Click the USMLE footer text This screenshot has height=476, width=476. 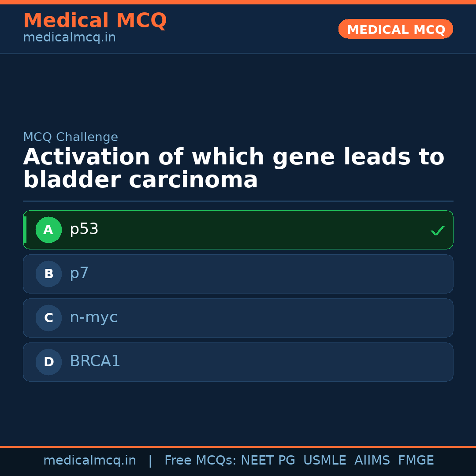(324, 461)
